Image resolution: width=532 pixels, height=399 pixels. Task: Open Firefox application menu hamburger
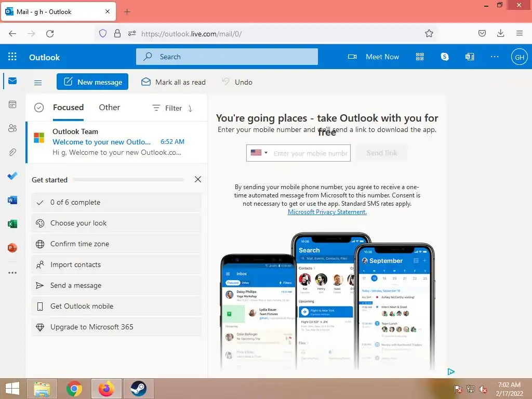tap(520, 33)
